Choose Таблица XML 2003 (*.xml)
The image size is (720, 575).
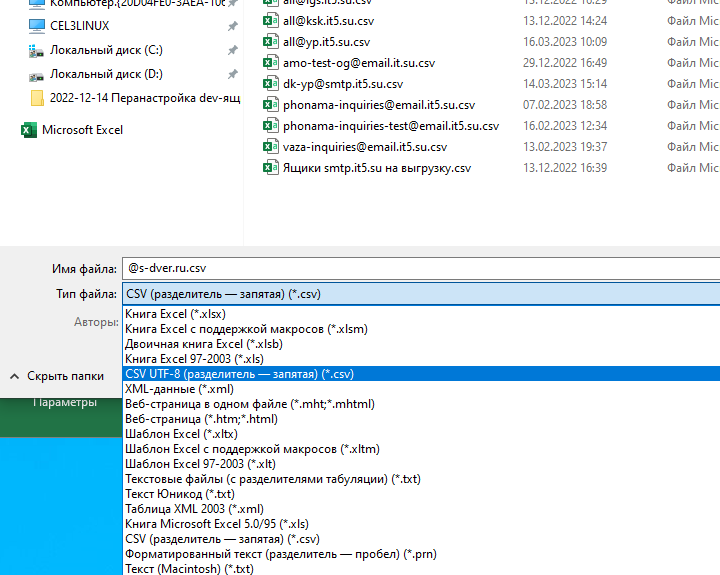click(422, 509)
